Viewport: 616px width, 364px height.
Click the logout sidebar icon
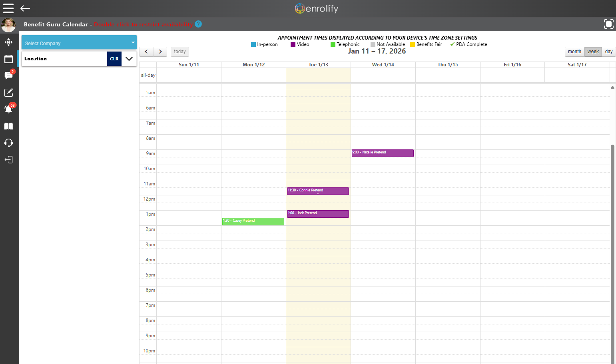pos(8,160)
